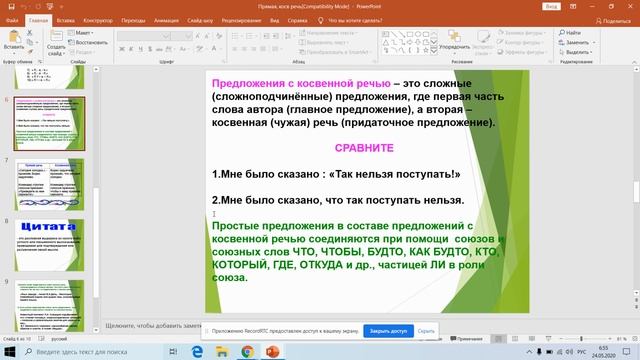Open Ribbon Display Options icon in title bar
Screen dimensions: 640x360
tap(573, 7)
